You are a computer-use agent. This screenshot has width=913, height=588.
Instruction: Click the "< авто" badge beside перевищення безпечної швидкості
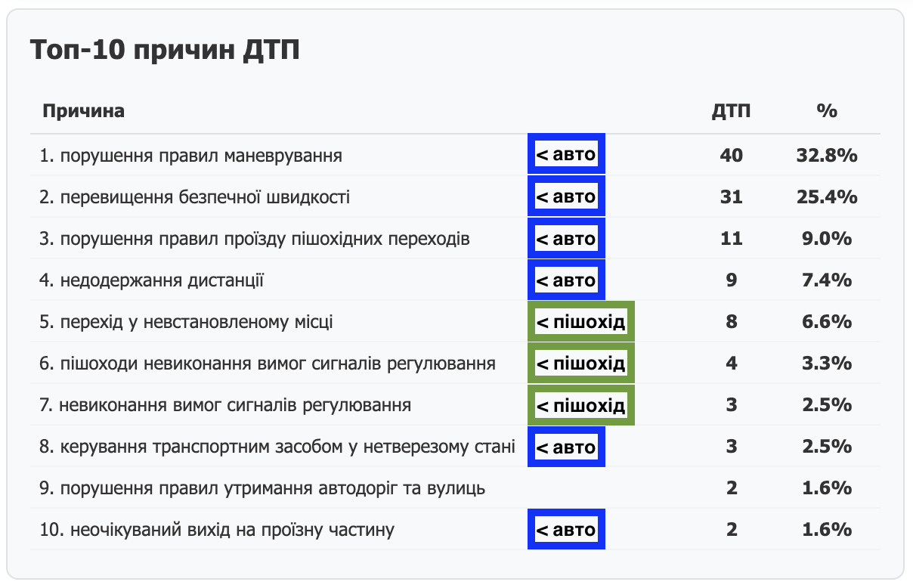pos(566,197)
